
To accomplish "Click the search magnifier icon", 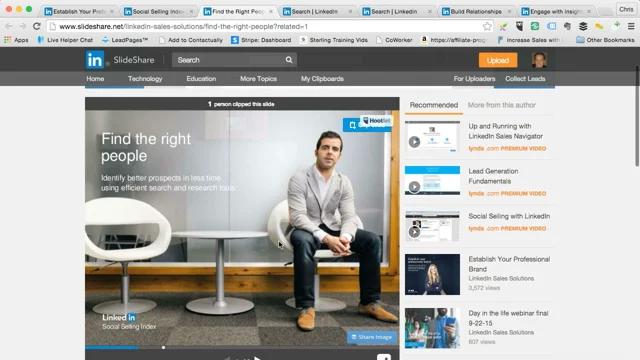I will tap(289, 60).
